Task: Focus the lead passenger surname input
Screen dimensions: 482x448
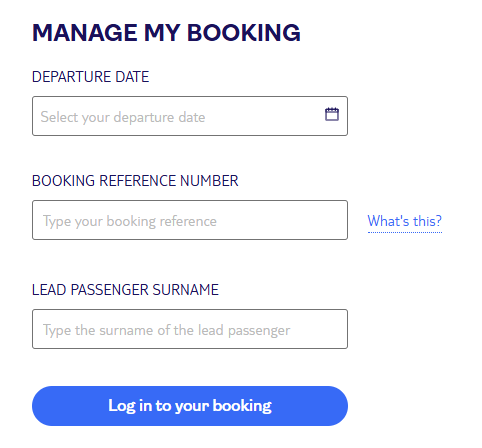Action: [190, 329]
